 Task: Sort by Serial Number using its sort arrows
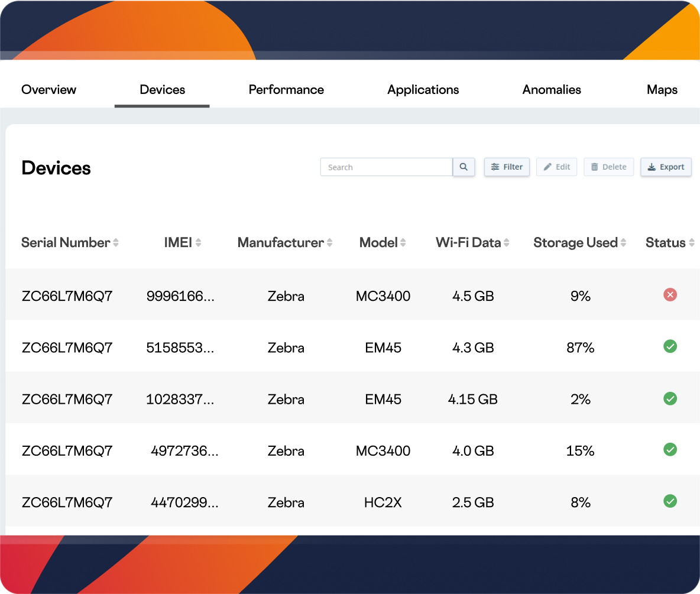click(x=116, y=243)
